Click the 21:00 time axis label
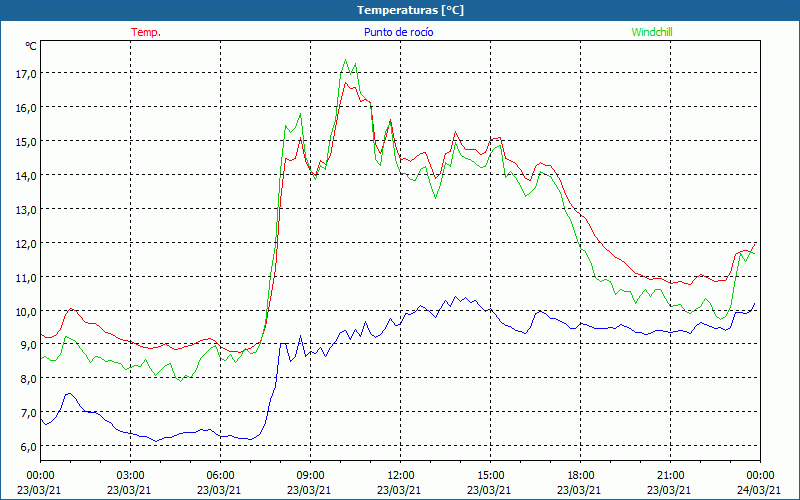 tap(670, 475)
